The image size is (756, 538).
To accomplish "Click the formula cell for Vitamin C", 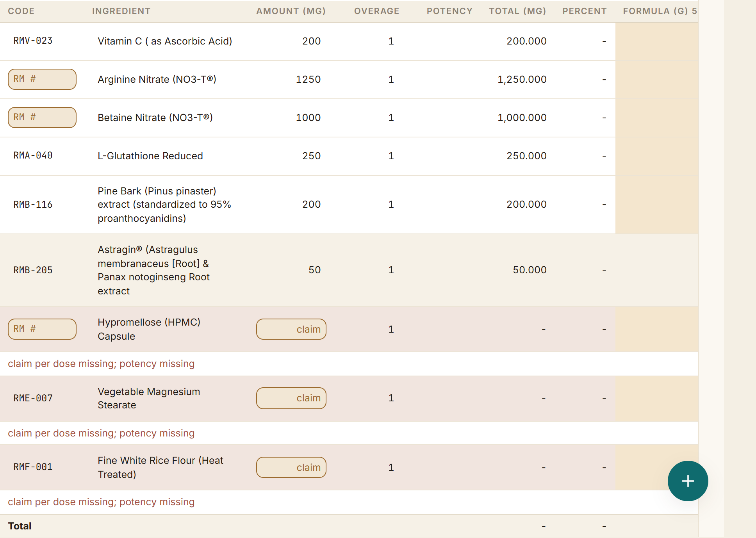I will coord(657,41).
